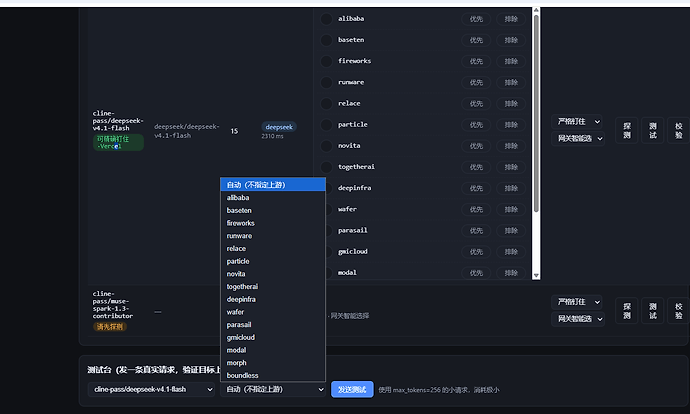The height and width of the screenshot is (414, 690).
Task: Choose gmicloud in the upstream dropdown list
Action: [273, 337]
